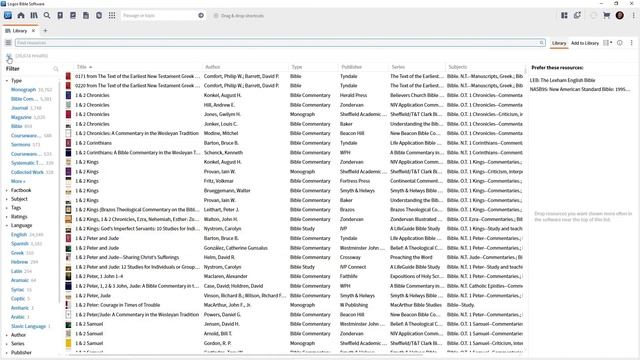
Task: Expand the Publisher filter section
Action: (7, 352)
